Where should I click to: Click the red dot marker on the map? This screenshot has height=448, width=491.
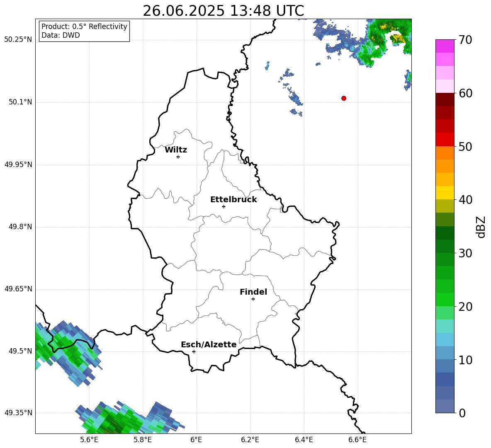pos(343,98)
